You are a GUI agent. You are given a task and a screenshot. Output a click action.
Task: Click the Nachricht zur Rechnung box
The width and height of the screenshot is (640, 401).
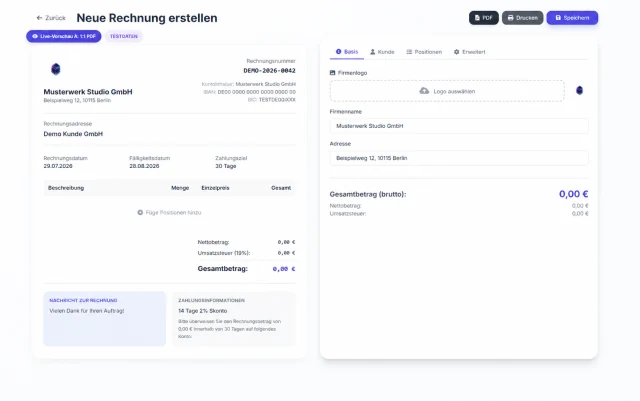[104, 319]
